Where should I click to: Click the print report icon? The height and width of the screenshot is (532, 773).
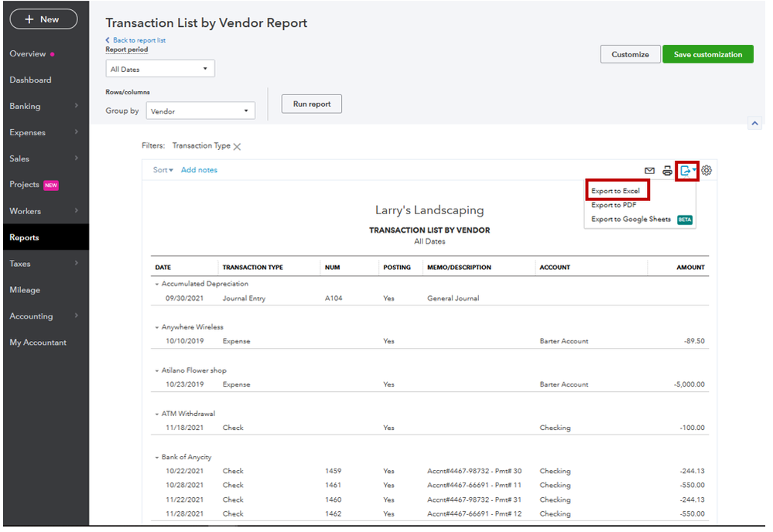point(667,171)
